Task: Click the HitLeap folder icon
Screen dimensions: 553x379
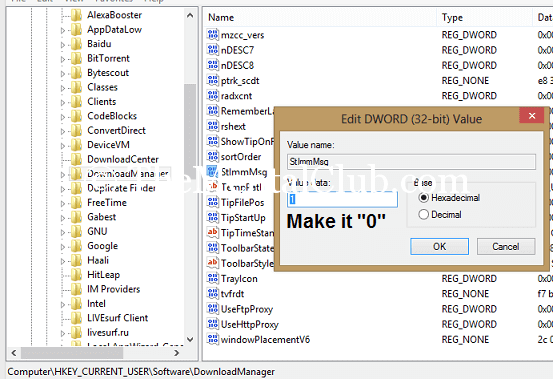Action: (x=76, y=275)
